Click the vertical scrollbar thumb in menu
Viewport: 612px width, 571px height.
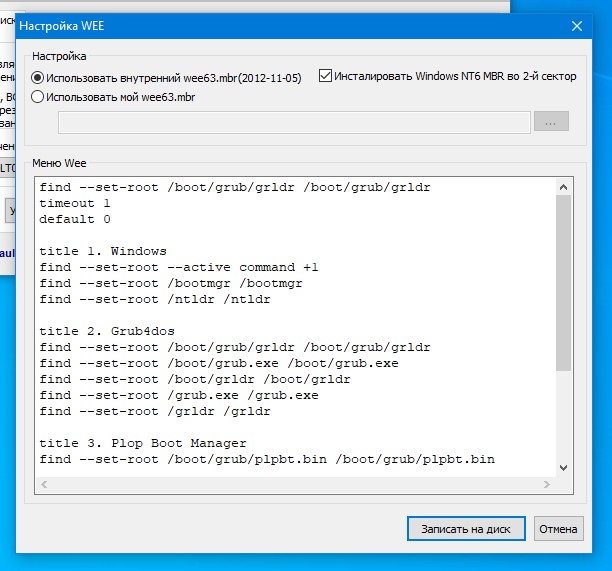(563, 283)
